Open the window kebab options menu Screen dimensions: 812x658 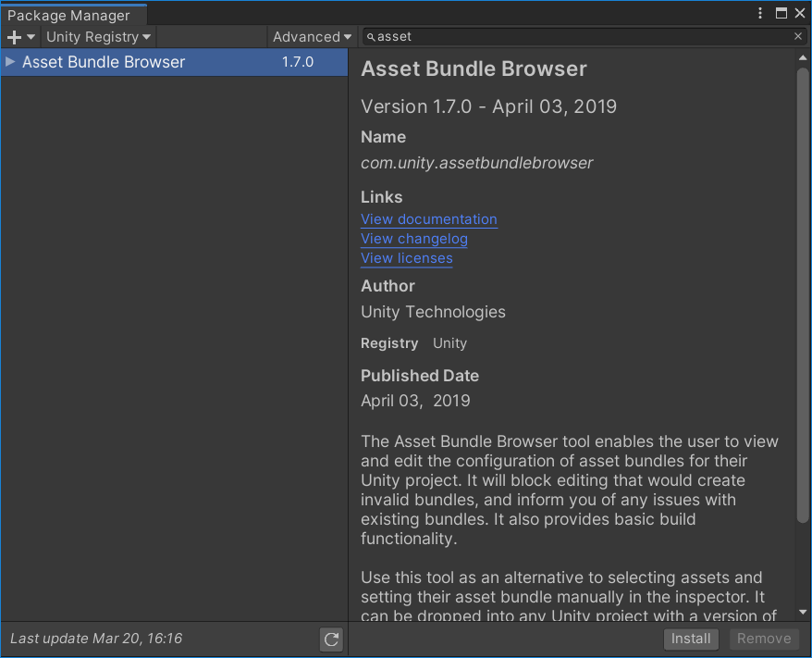click(x=760, y=13)
